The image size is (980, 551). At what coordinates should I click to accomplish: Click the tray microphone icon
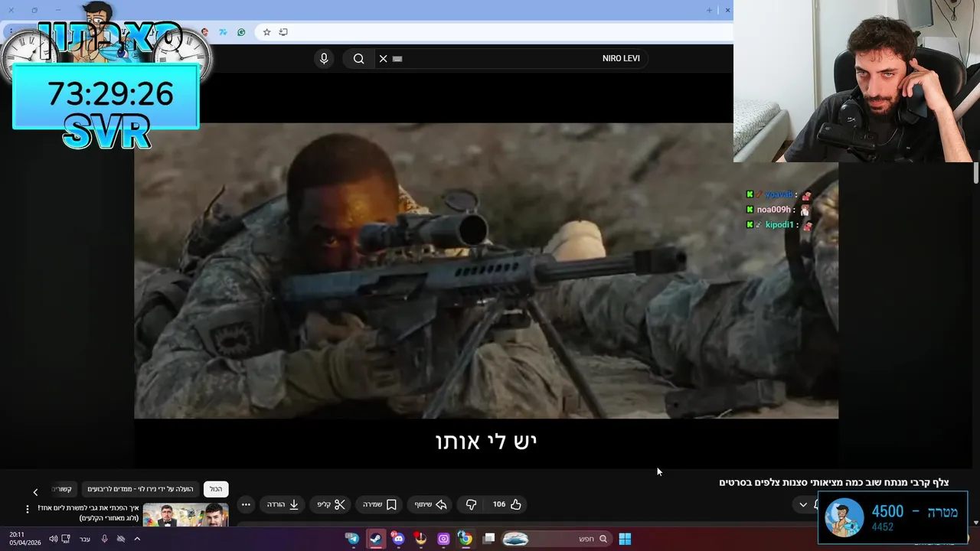click(x=105, y=539)
